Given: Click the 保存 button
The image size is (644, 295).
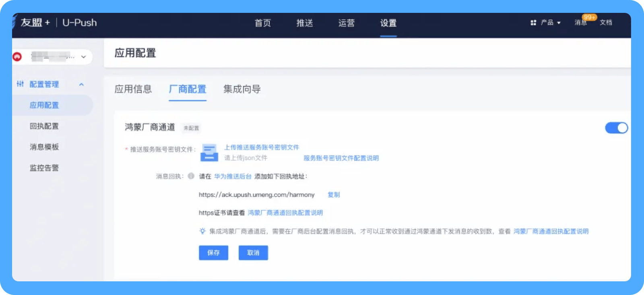Looking at the screenshot, I should (x=213, y=253).
